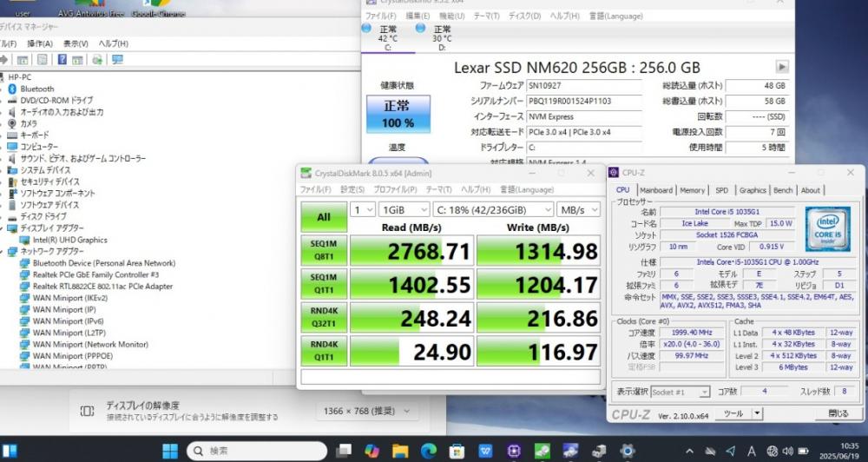This screenshot has width=868, height=462.
Task: Click the IME 'A' input mode indicator
Action: [x=751, y=451]
